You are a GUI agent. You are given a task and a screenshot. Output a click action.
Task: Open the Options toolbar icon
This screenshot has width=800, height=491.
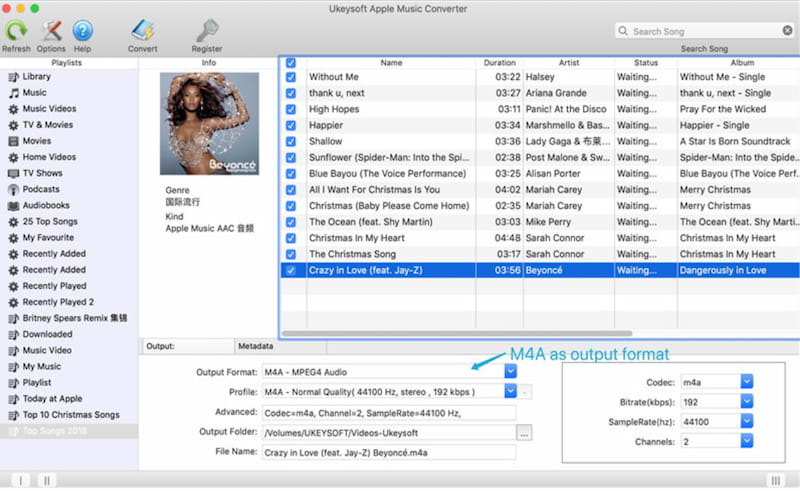tap(51, 31)
